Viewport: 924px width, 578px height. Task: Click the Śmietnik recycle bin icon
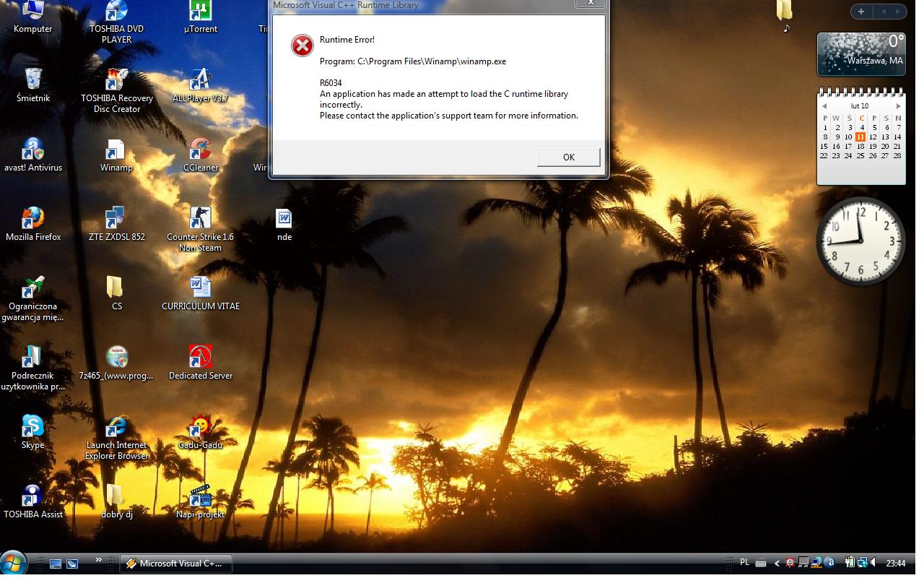[x=33, y=81]
